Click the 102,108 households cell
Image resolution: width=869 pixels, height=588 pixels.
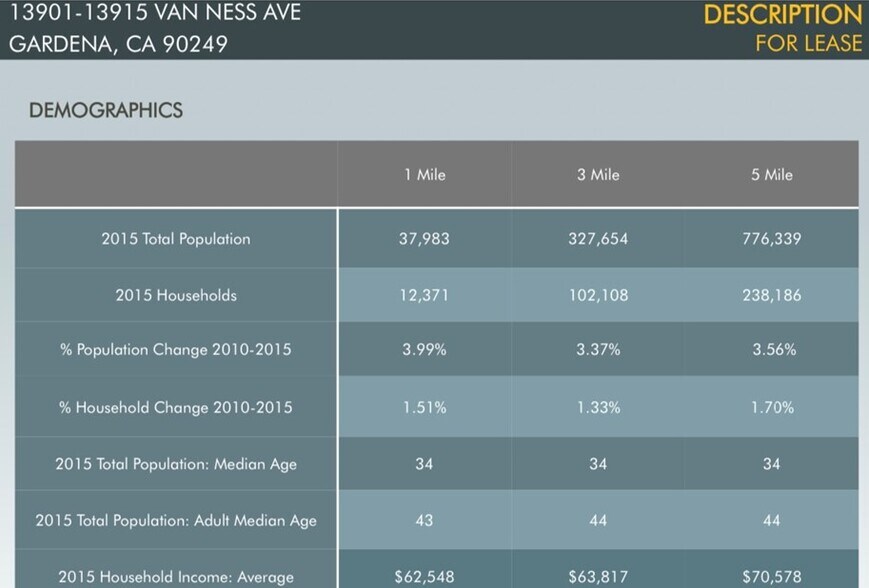(x=598, y=296)
